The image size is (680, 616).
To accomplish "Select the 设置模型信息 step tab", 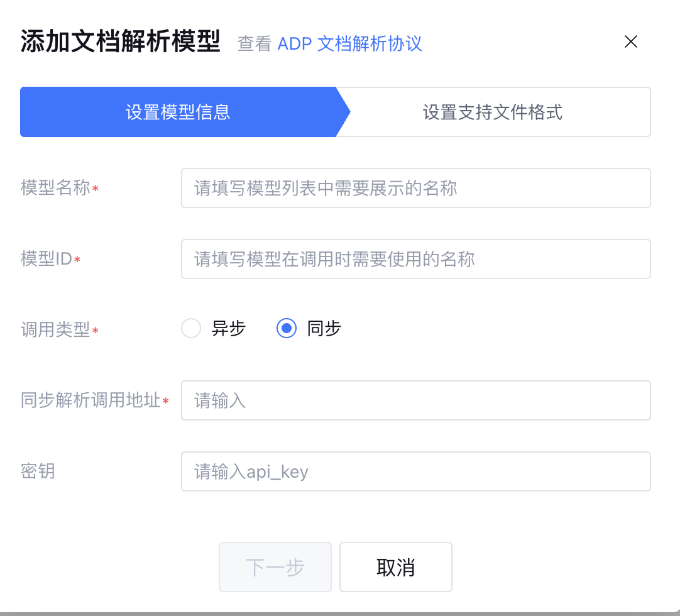I will point(178,112).
